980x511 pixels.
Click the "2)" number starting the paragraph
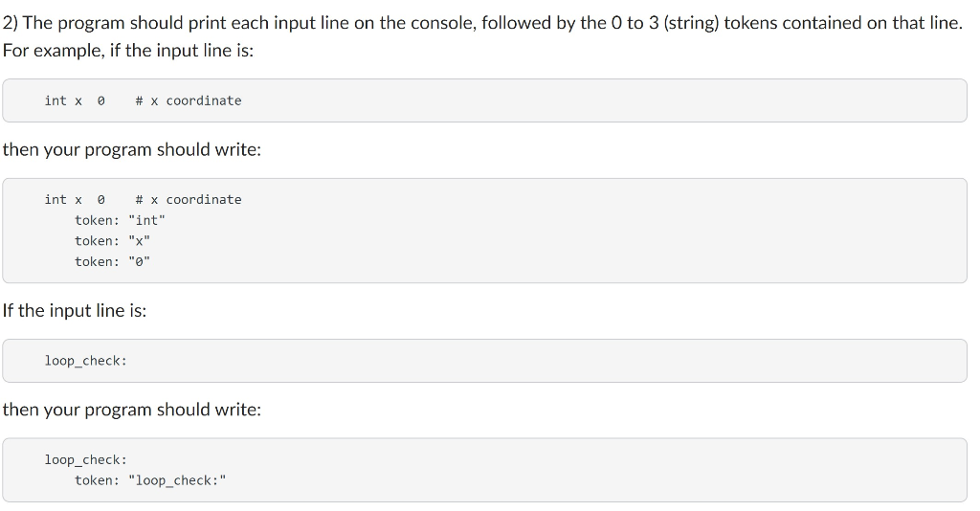click(x=11, y=22)
